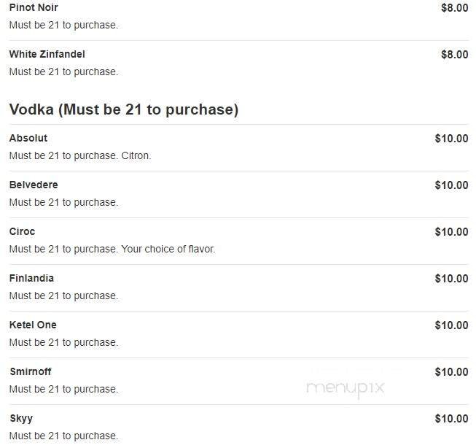Click the White Zinfandel $8.00 price
The height and width of the screenshot is (448, 476).
pyautogui.click(x=454, y=54)
